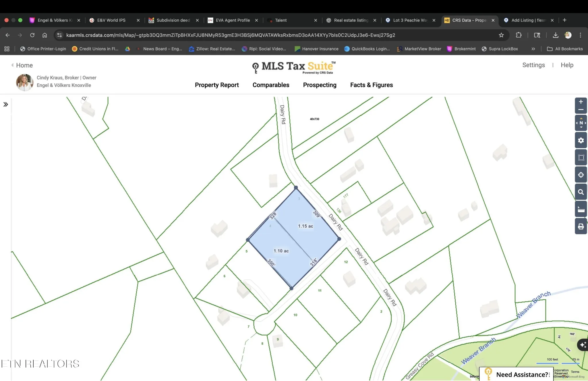
Task: Click the Settings link
Action: pos(533,65)
